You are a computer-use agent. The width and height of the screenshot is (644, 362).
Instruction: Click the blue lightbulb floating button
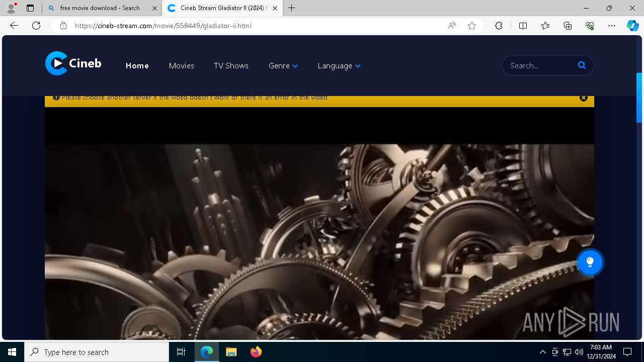click(x=590, y=262)
